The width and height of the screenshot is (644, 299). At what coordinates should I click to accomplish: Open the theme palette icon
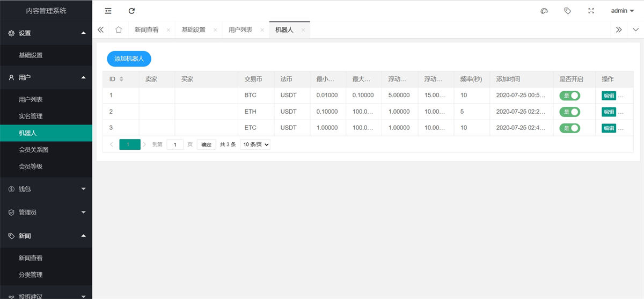pos(544,11)
